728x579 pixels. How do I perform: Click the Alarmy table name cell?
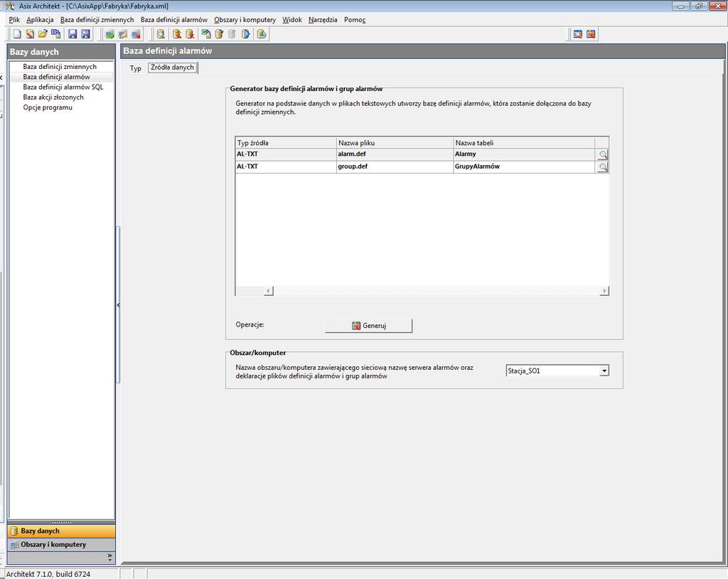[524, 154]
